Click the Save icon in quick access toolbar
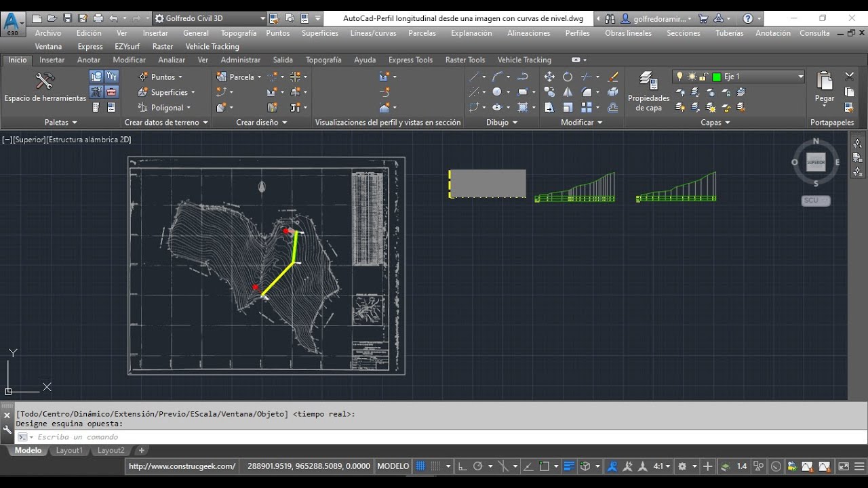 click(x=67, y=18)
